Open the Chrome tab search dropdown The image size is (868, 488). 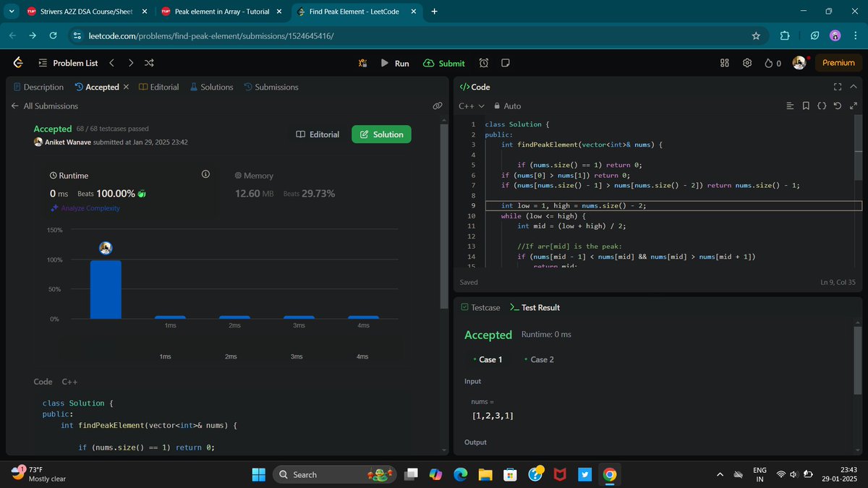click(x=12, y=12)
